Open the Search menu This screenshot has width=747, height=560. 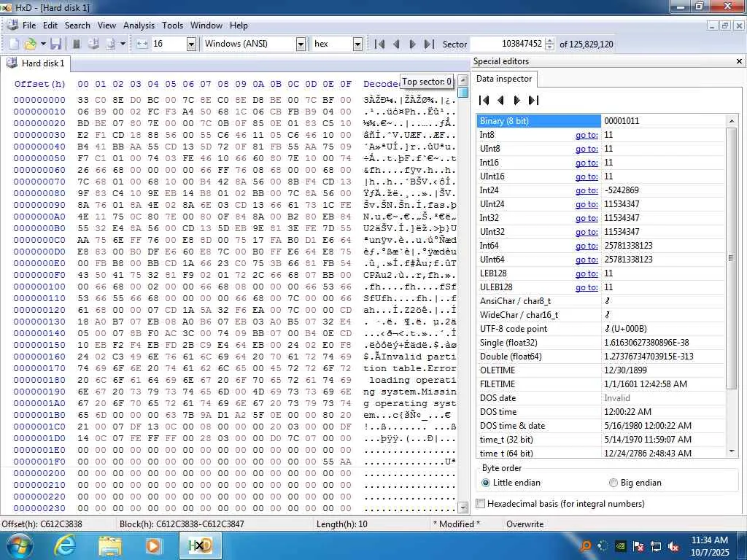77,26
